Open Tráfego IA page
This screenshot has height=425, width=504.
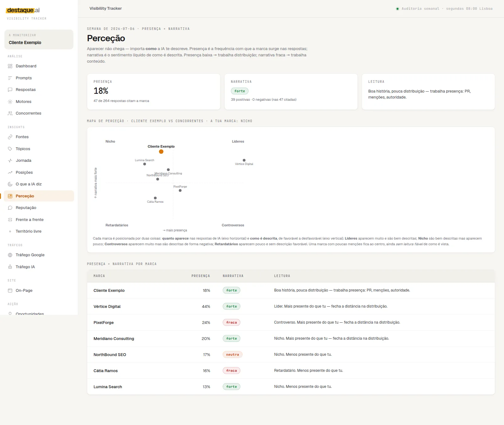click(x=39, y=267)
